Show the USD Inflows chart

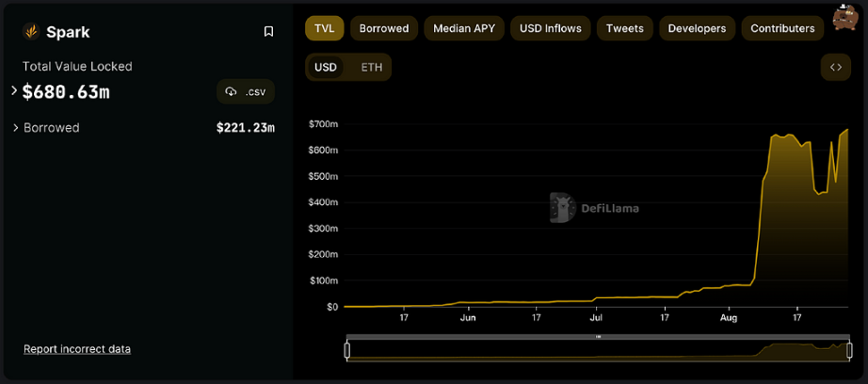click(x=551, y=28)
